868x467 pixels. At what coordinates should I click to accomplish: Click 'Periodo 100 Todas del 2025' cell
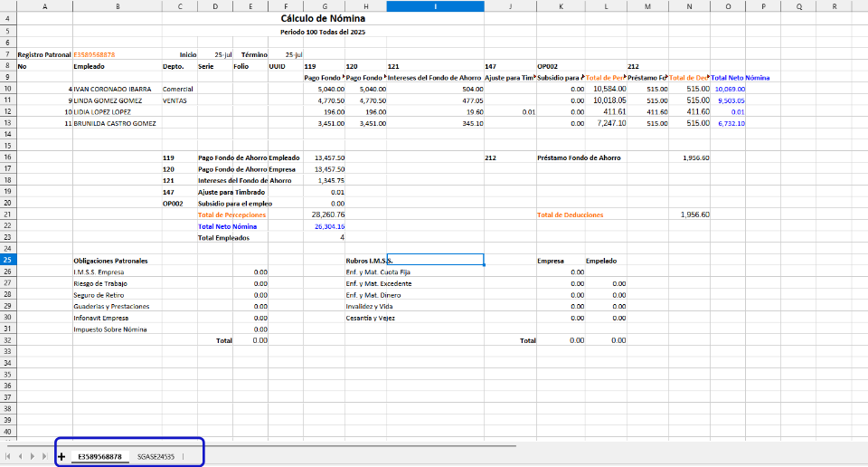323,32
